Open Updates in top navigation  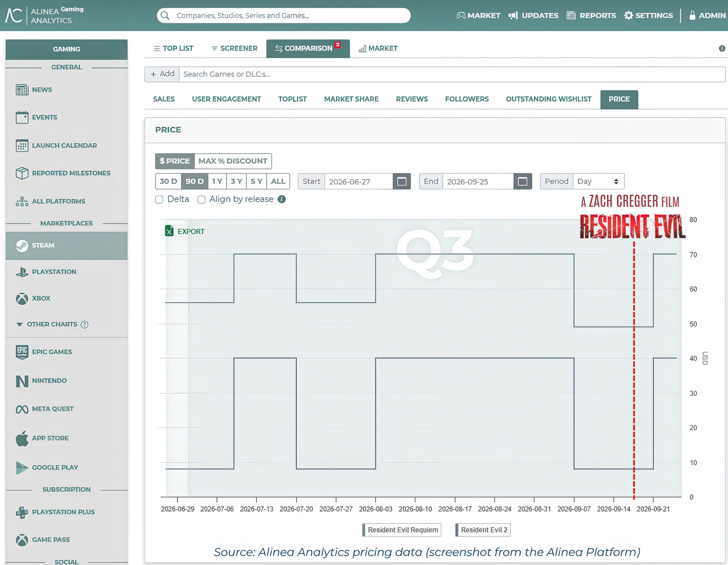coord(533,15)
